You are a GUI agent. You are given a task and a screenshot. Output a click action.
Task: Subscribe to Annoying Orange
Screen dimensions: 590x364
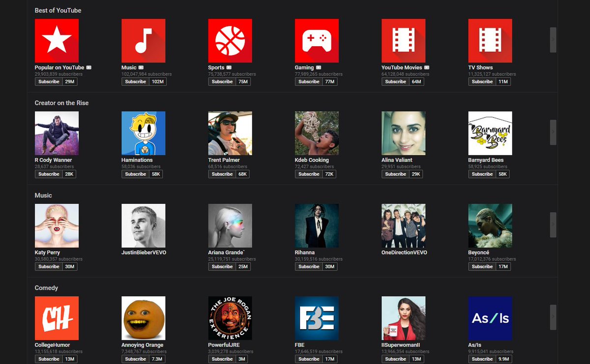[136, 359]
